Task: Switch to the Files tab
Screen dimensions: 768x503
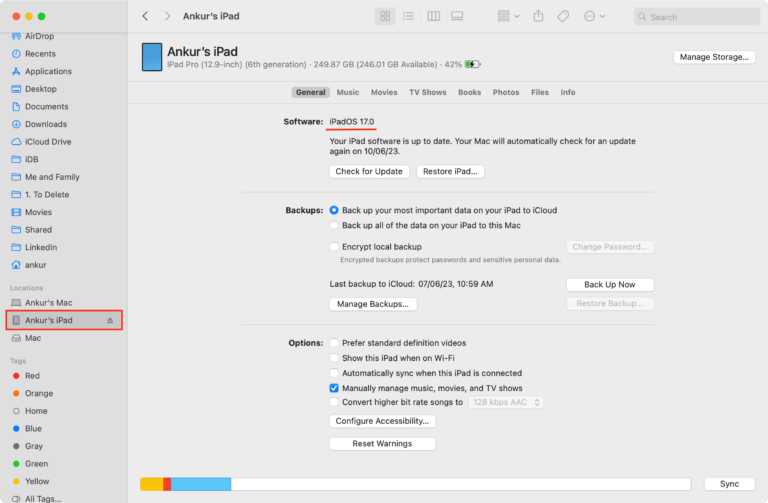Action: click(540, 93)
